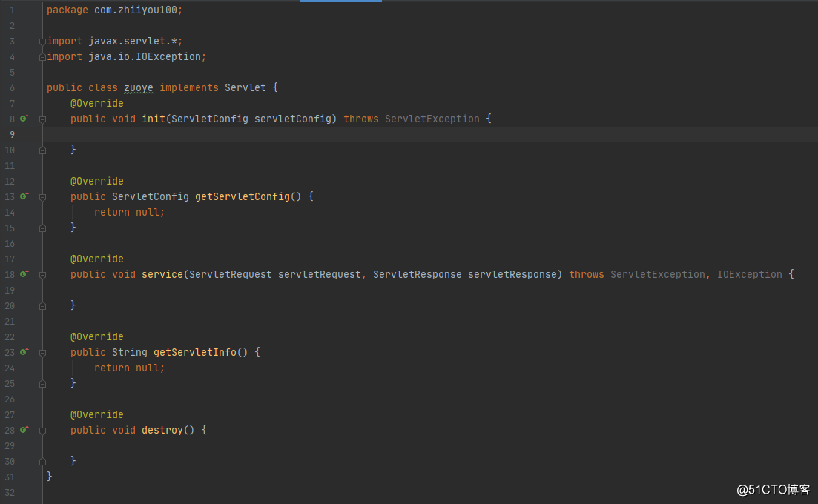
Task: Fold the service method block
Action: click(42, 274)
